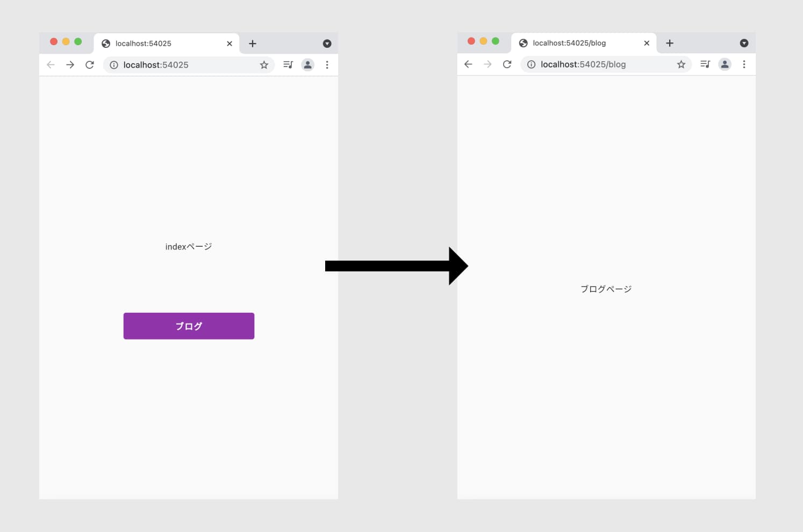
Task: Click green maximize button on left window
Action: pos(78,41)
